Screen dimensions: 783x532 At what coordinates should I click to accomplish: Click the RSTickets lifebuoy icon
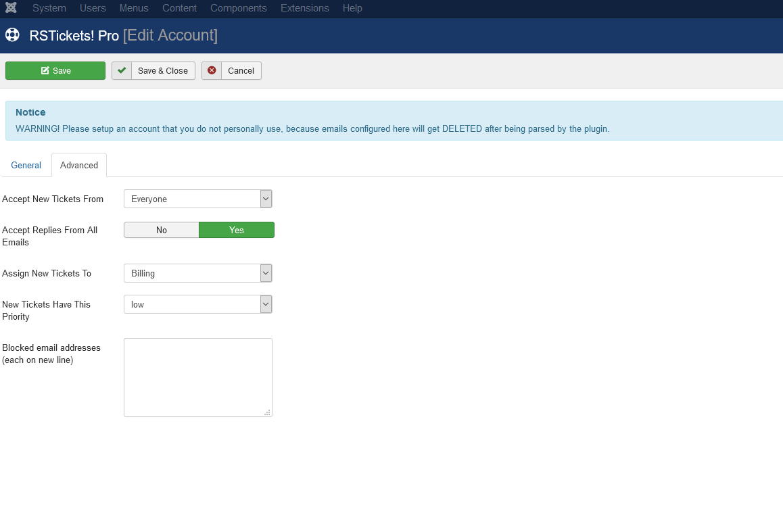click(x=12, y=35)
